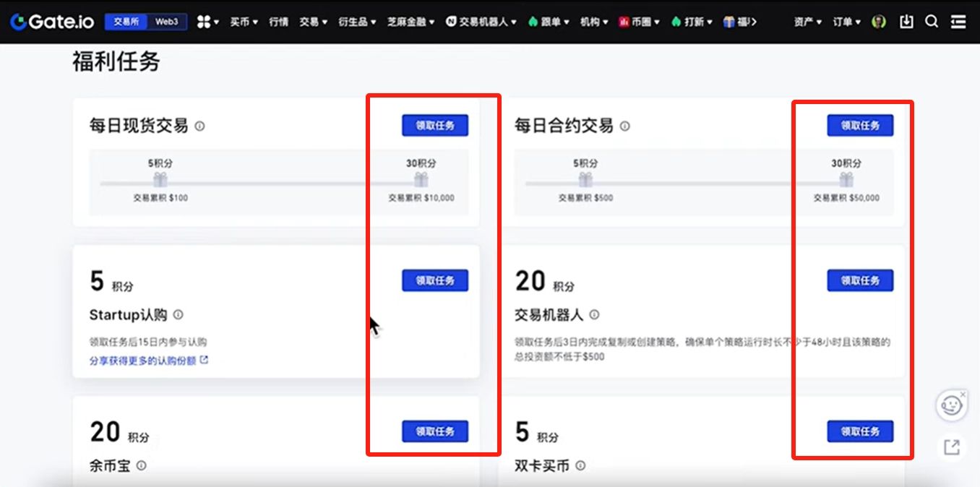Click info icon next to 每日现货交易
Screen dimensions: 980x487
point(200,126)
